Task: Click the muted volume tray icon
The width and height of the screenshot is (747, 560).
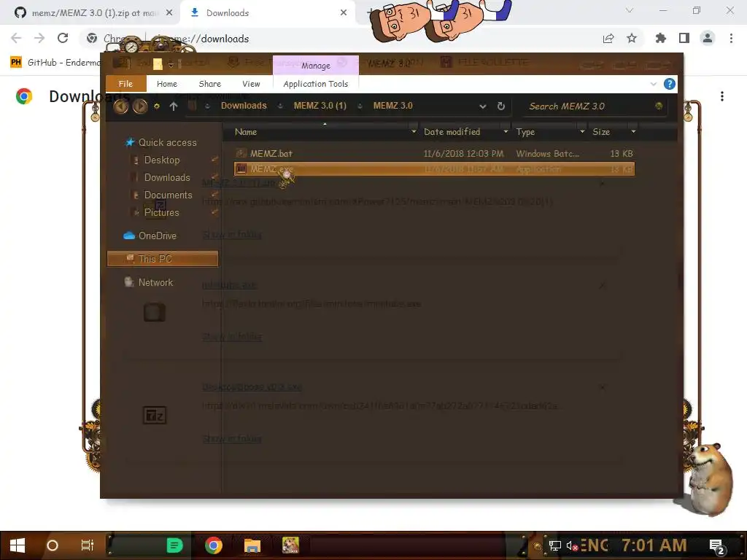Action: point(572,545)
